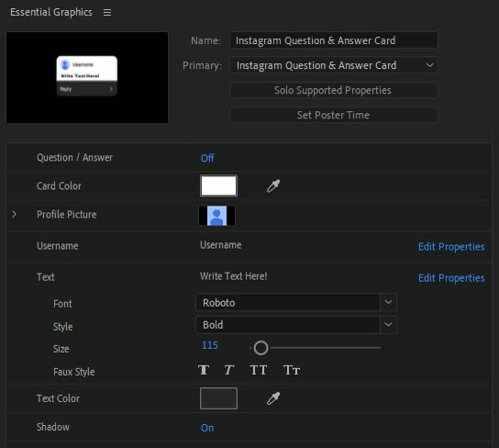This screenshot has width=499, height=448.
Task: Open Edit Properties for Username
Action: click(451, 247)
